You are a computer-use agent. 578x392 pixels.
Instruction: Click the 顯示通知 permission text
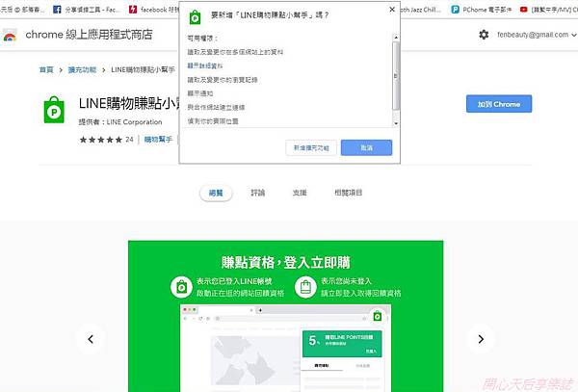200,93
